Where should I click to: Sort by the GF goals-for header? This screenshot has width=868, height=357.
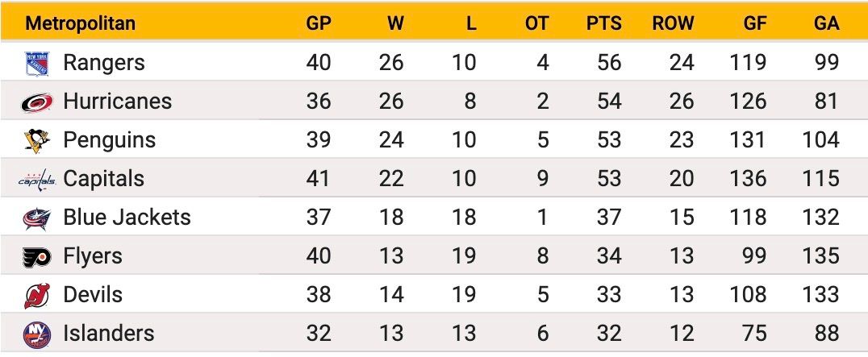point(755,23)
